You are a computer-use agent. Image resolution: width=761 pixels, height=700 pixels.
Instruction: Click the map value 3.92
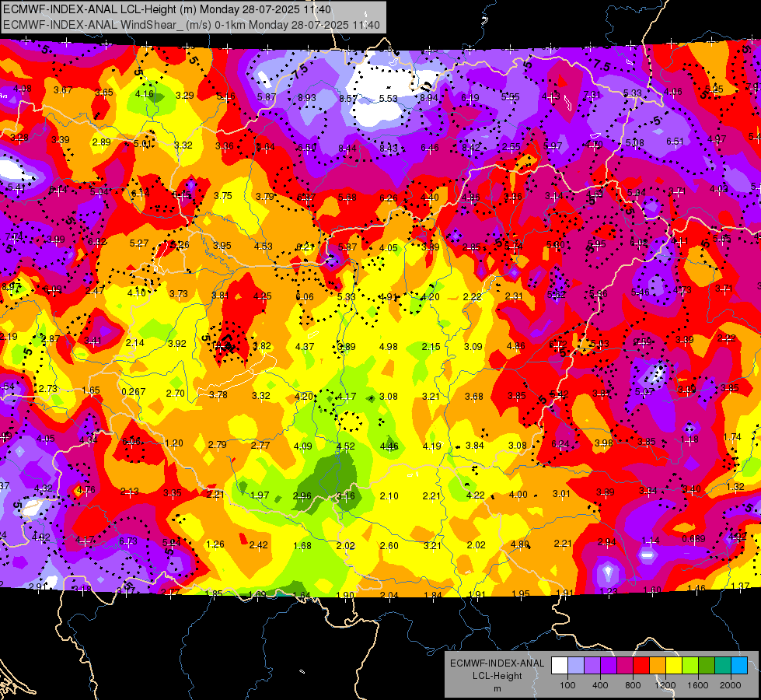177,344
